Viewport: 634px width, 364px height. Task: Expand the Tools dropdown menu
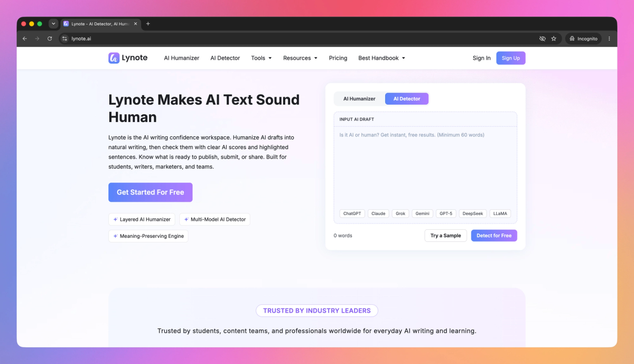click(x=261, y=58)
